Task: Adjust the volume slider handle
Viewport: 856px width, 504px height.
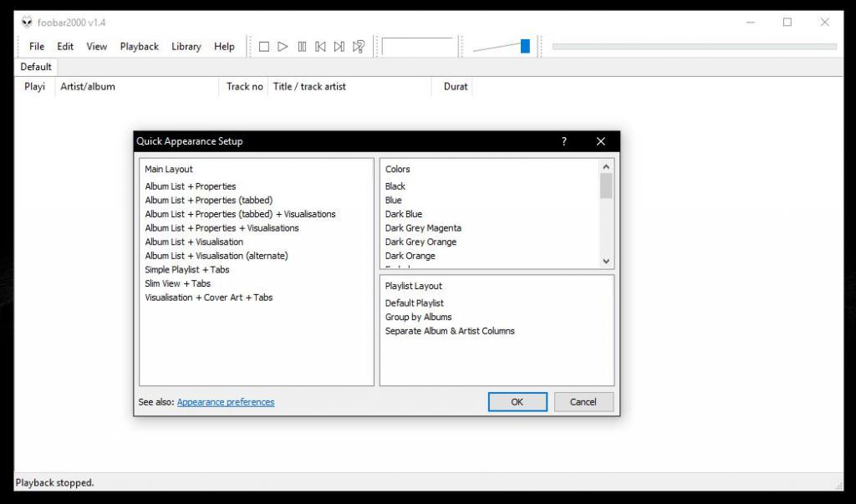Action: tap(525, 47)
